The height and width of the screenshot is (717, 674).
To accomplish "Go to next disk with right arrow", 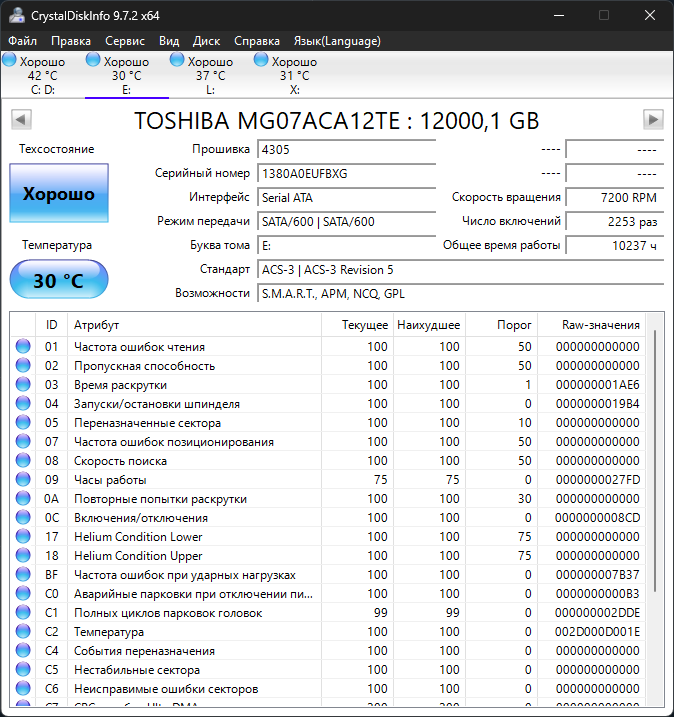I will click(653, 120).
